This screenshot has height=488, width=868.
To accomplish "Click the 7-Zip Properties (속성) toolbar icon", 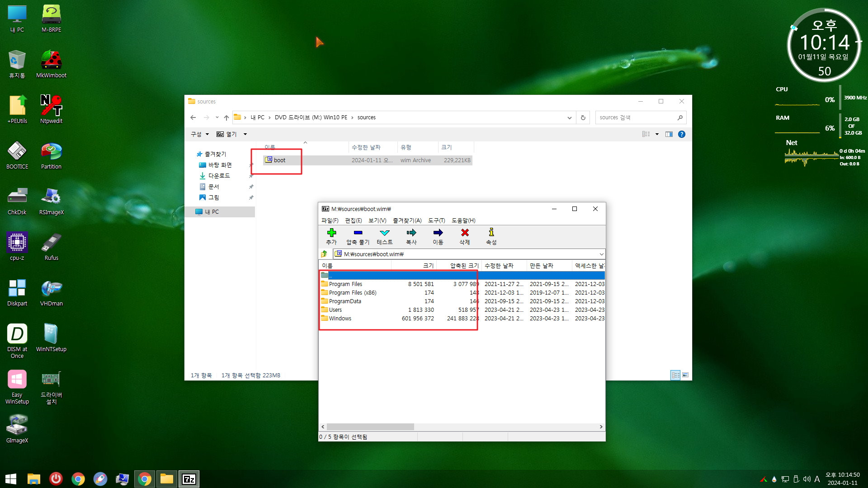I will (491, 233).
